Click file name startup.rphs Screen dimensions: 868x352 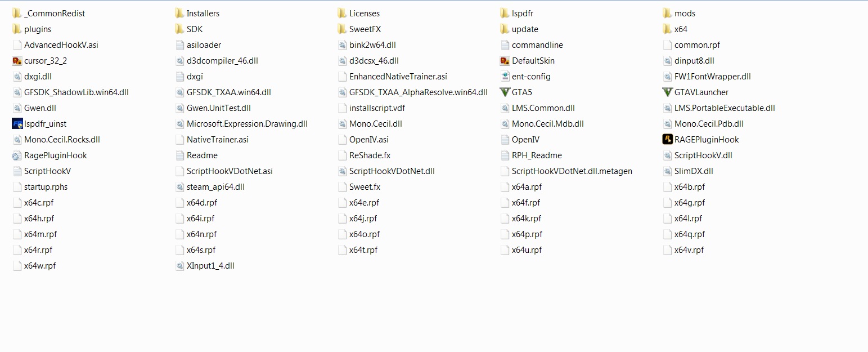click(46, 187)
